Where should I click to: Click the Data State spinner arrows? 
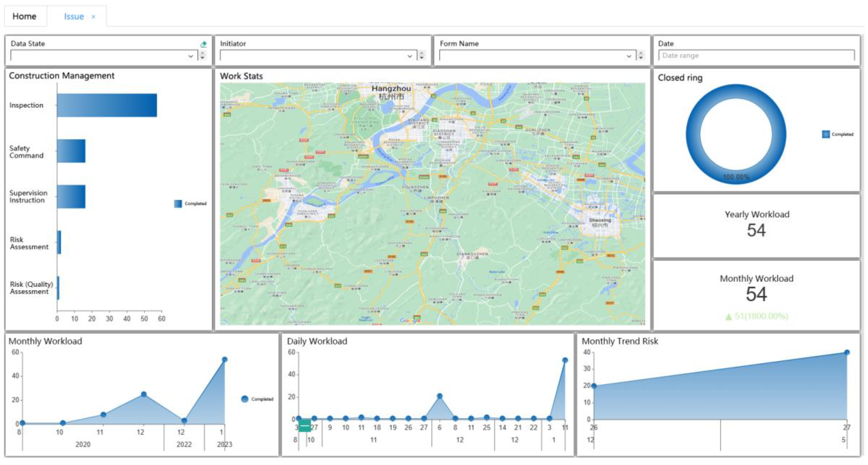tap(202, 55)
